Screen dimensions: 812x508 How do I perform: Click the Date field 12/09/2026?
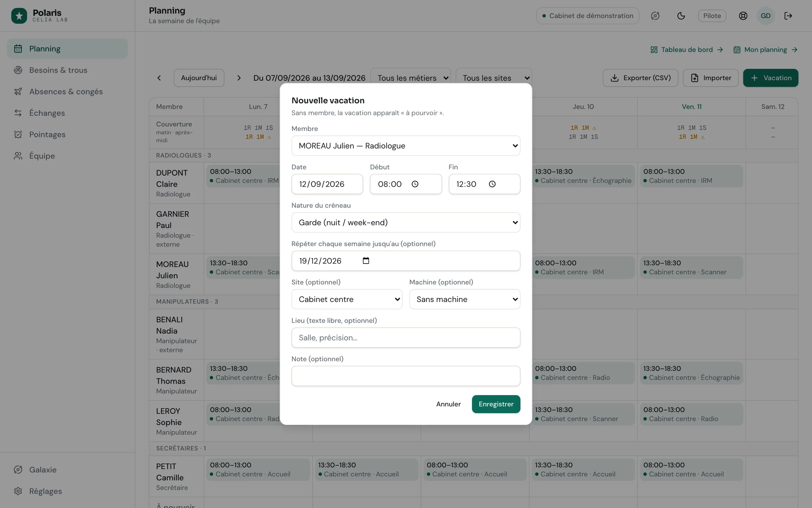coord(327,184)
